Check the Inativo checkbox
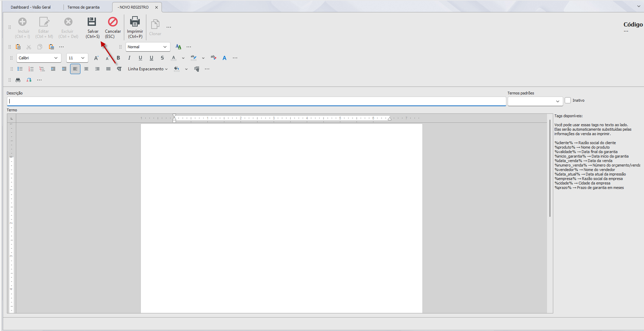This screenshot has width=644, height=331. pos(568,101)
